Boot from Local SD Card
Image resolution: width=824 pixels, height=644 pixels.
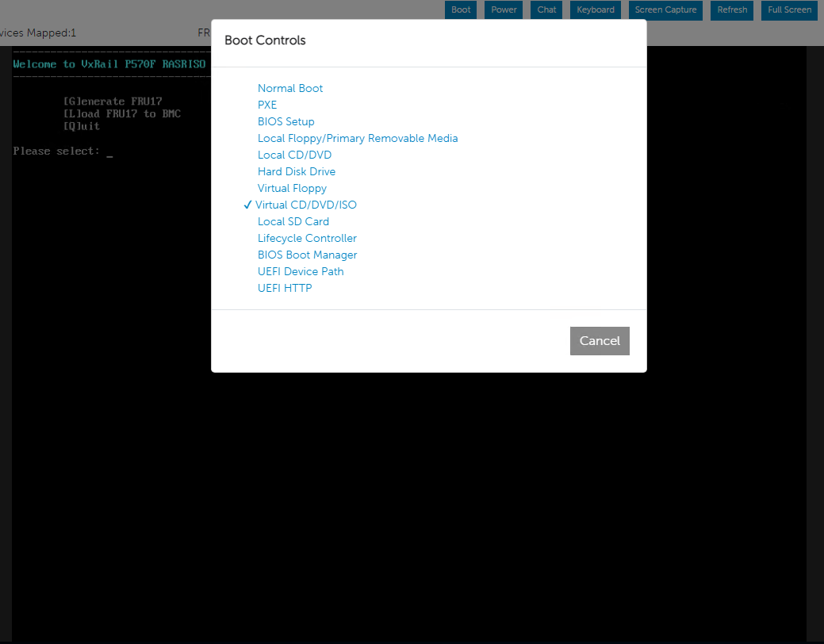tap(293, 221)
